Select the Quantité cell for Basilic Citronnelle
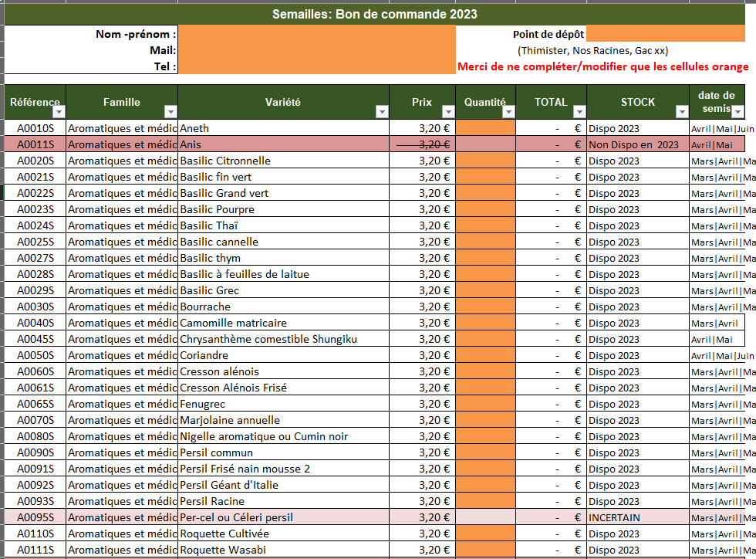 485,161
